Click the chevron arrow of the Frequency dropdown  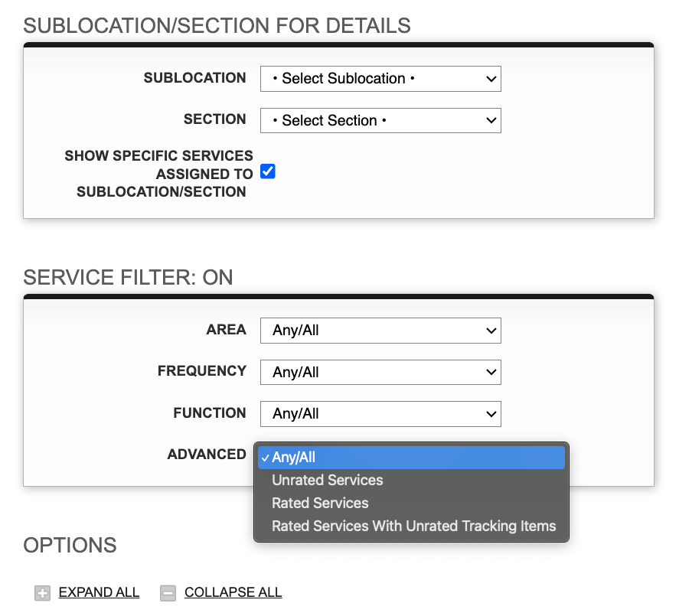click(x=491, y=373)
